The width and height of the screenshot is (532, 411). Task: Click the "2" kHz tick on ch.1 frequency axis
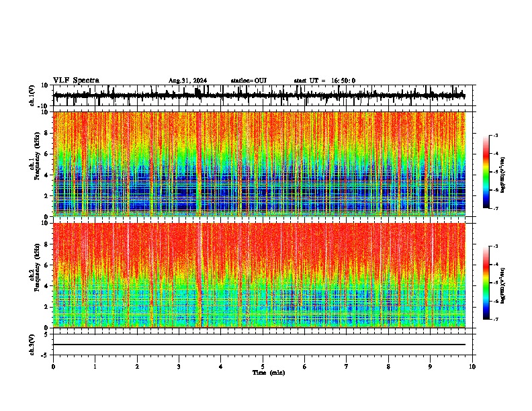[x=47, y=195]
